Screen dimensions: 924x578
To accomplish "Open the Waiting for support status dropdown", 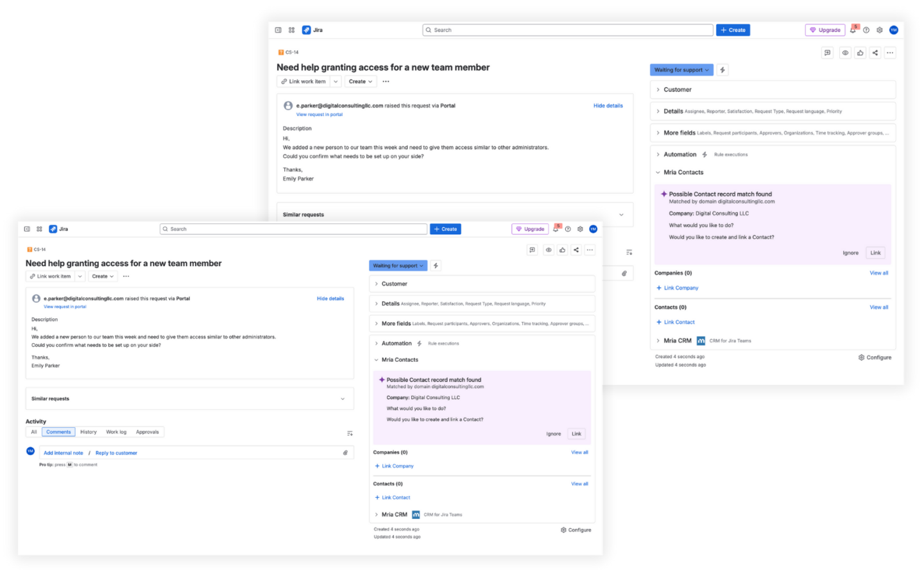I will 398,265.
